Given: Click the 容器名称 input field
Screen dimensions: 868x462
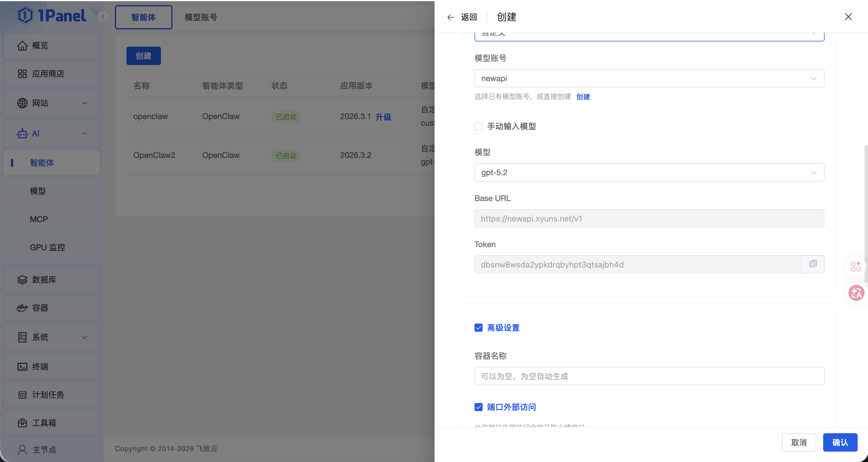Looking at the screenshot, I should 649,376.
